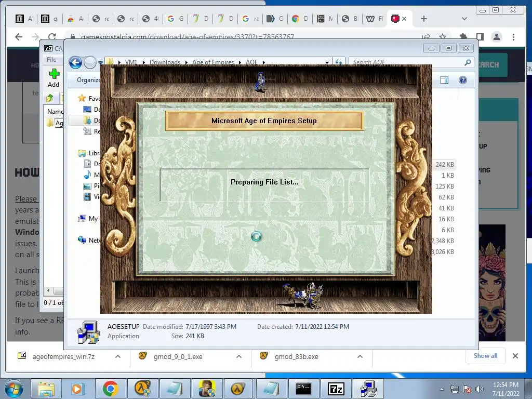Click VM1 in the breadcrumb path
Viewport: 532px width, 399px height.
click(131, 62)
